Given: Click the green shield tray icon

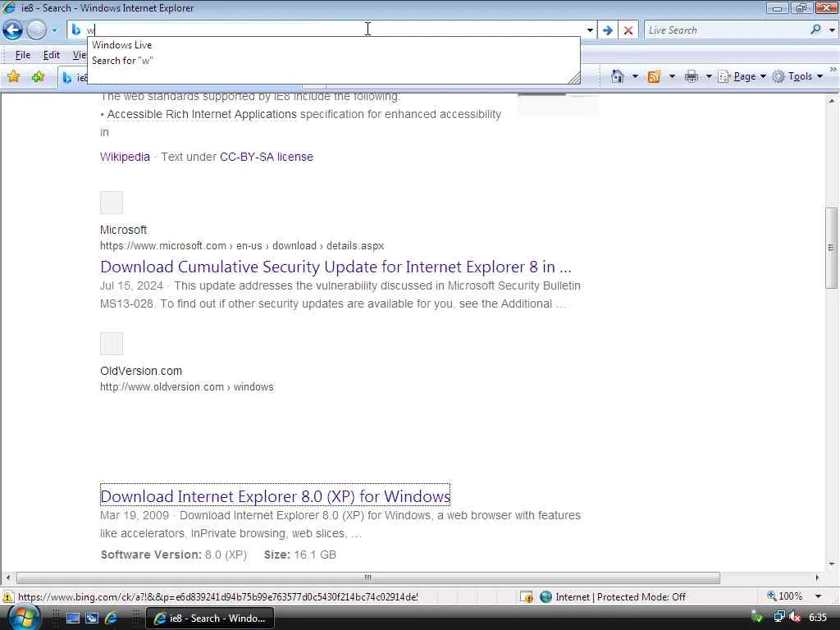Looking at the screenshot, I should 757,618.
